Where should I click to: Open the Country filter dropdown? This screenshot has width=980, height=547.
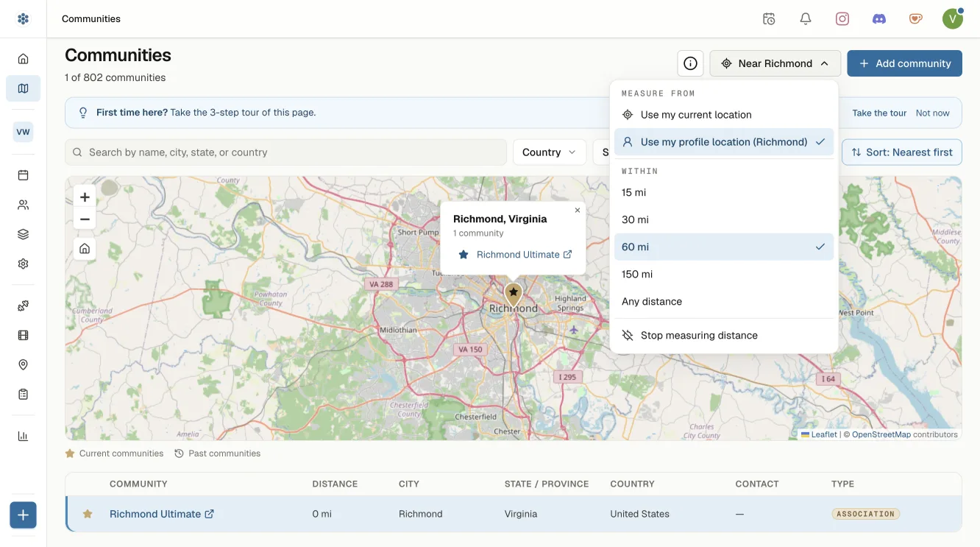(549, 152)
